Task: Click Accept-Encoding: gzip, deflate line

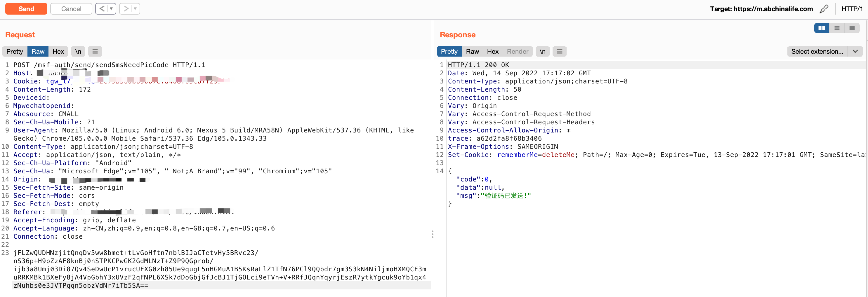Action: point(74,220)
